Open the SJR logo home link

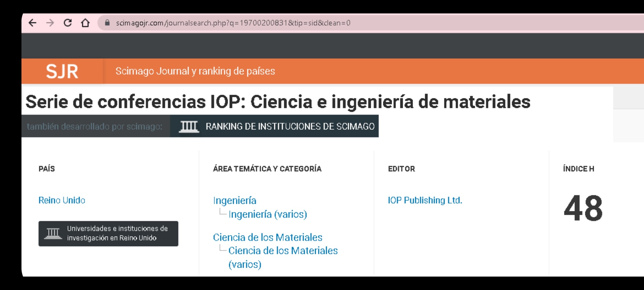(x=62, y=71)
